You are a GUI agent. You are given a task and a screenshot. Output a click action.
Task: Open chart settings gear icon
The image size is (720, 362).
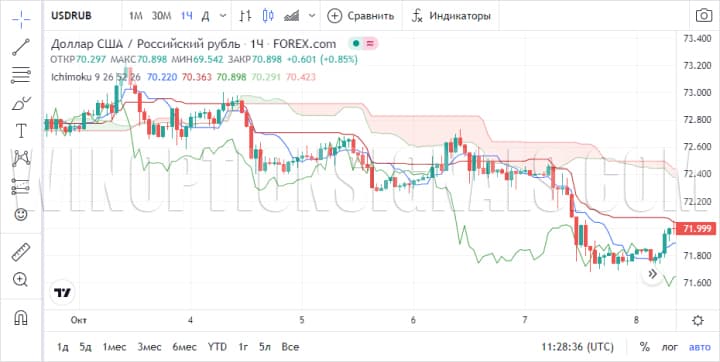pos(698,320)
